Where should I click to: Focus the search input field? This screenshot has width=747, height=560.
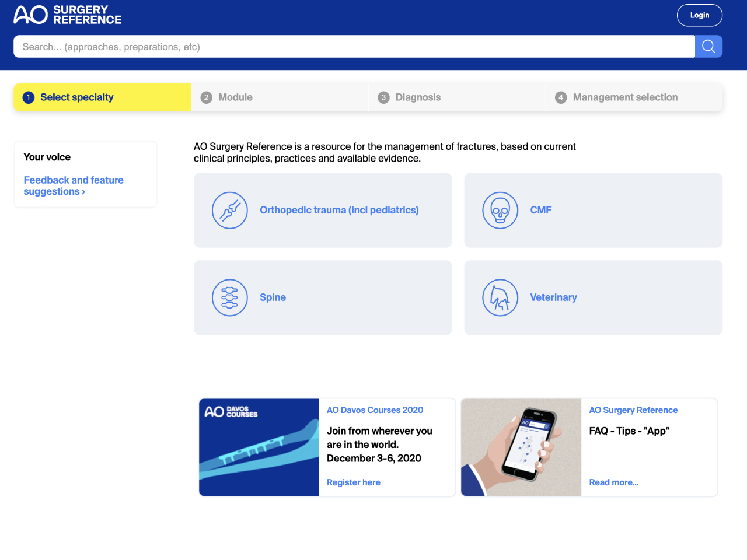354,47
